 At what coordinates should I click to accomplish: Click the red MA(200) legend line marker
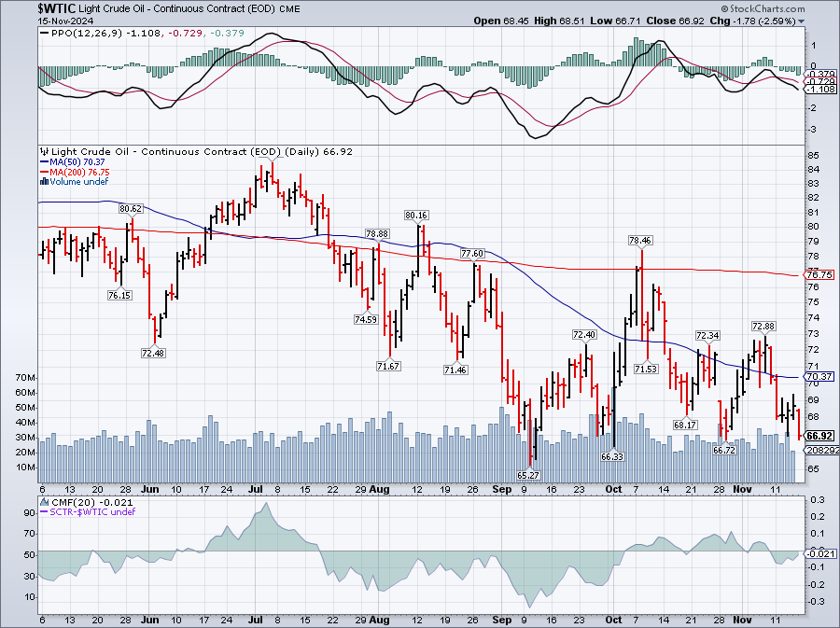pos(43,172)
